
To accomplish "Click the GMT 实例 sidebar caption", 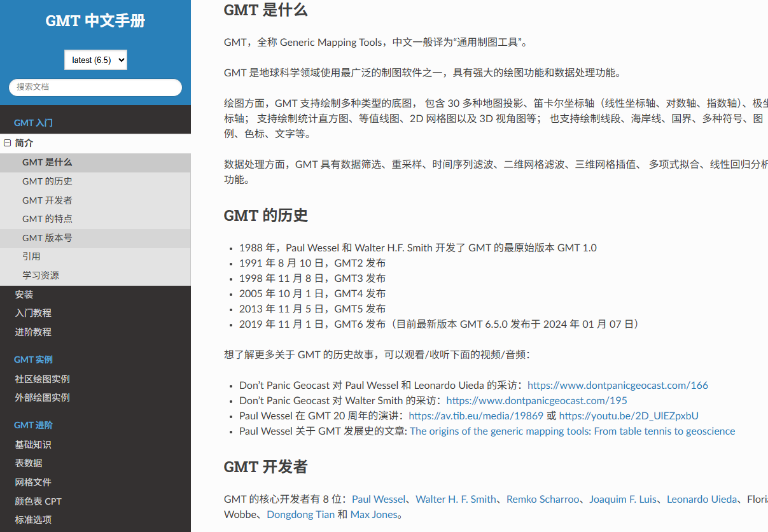I will (33, 360).
